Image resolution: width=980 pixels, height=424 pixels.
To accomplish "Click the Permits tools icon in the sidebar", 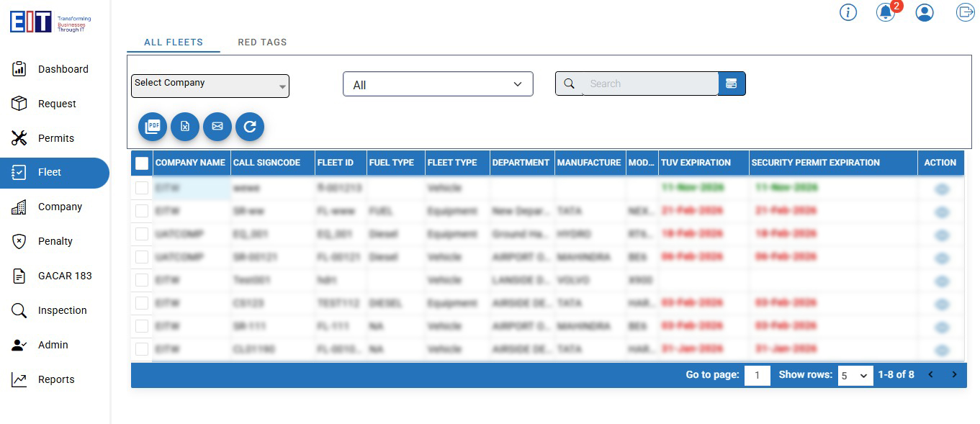I will (19, 138).
